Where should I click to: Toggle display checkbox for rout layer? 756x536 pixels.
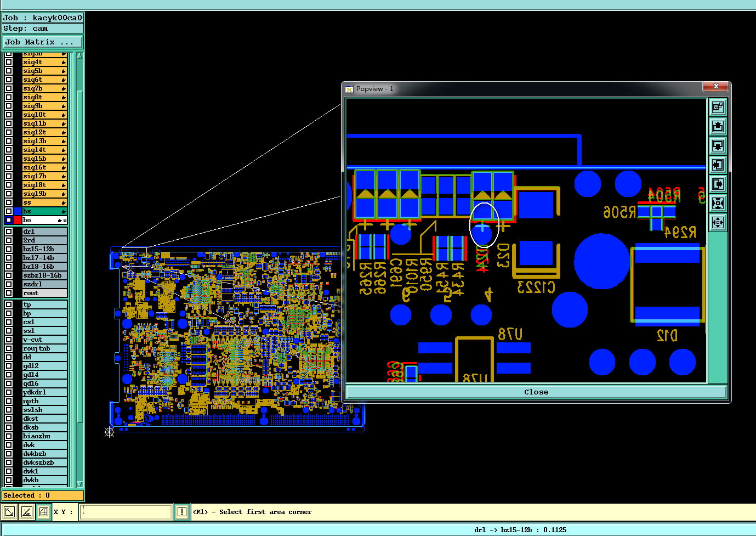tap(9, 293)
